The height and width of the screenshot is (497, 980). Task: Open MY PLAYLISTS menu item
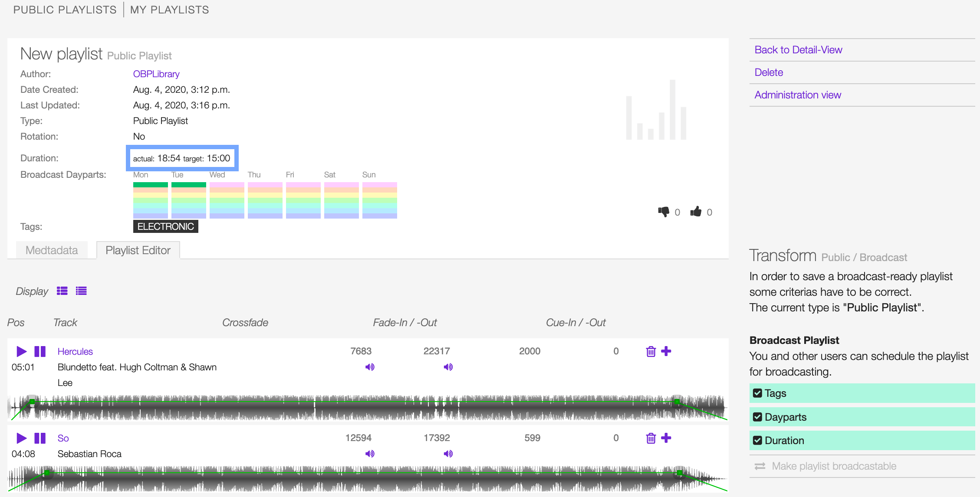tap(170, 10)
